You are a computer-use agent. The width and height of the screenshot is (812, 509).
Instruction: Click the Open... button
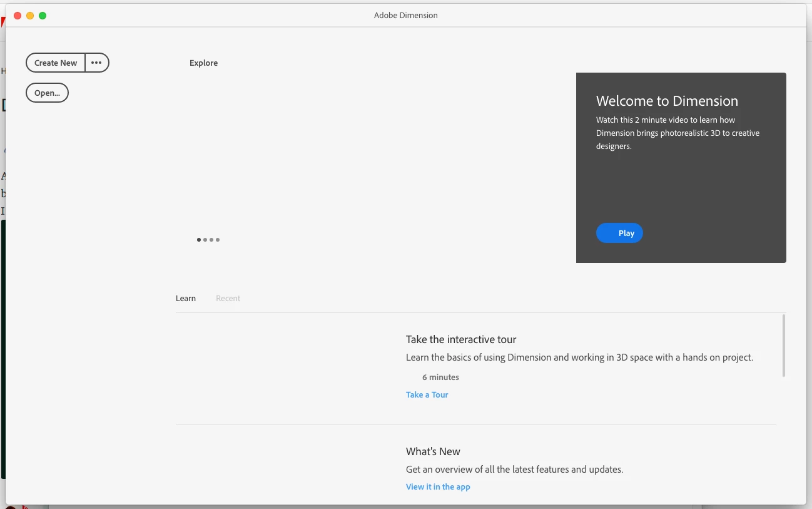(x=47, y=93)
